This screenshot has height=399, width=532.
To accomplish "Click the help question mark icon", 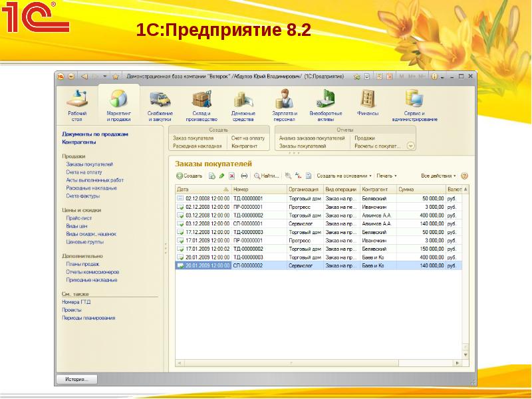I will [x=465, y=176].
